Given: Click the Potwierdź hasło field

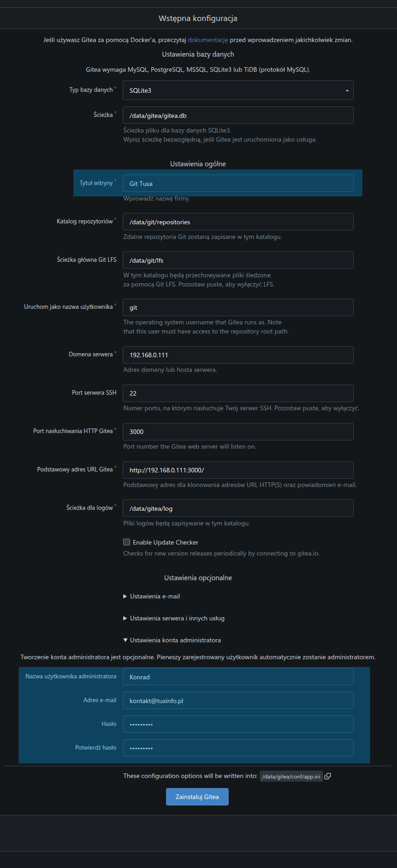Looking at the screenshot, I should [238, 748].
